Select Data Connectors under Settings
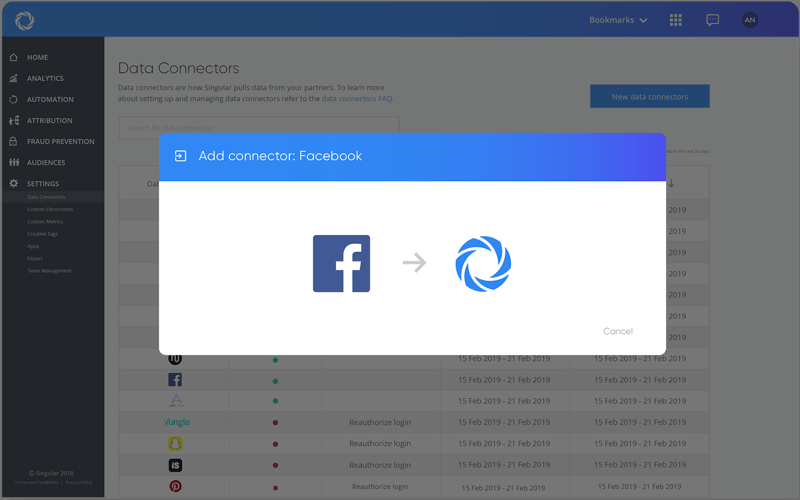Viewport: 800px width, 500px height. pyautogui.click(x=46, y=197)
